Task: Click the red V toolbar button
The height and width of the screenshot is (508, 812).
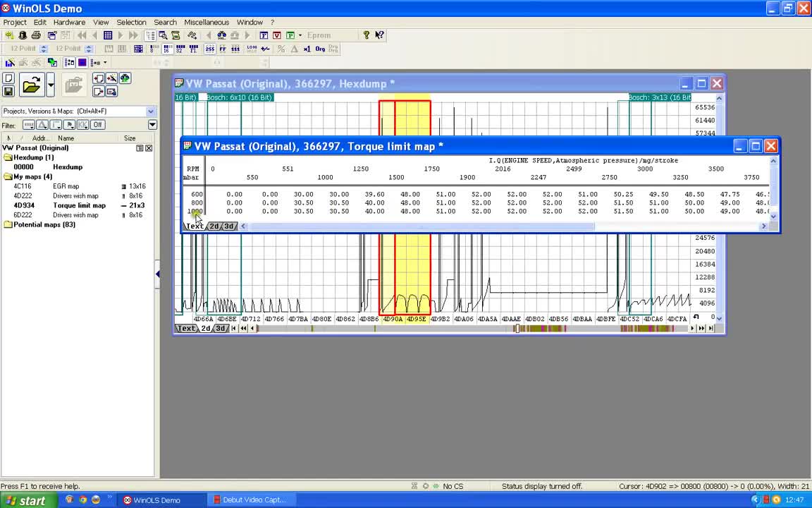Action: (276, 35)
